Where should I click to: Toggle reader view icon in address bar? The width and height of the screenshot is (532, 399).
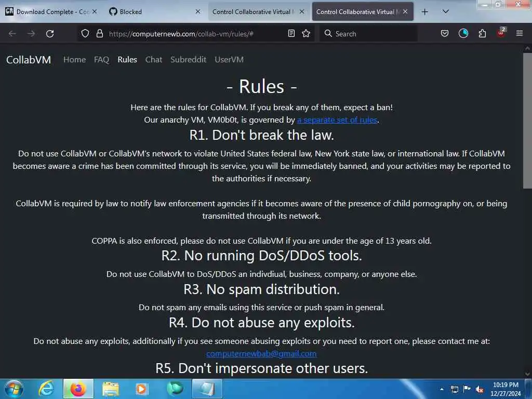coord(291,33)
